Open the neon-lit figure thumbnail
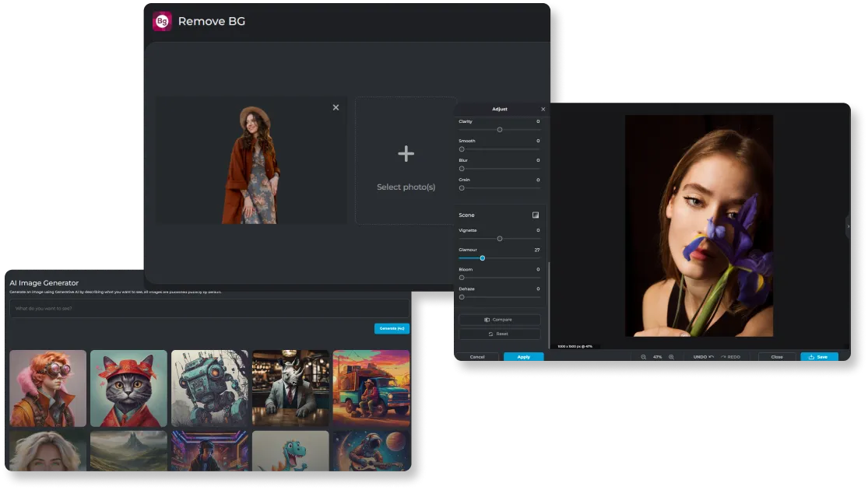This screenshot has width=868, height=490. (210, 451)
